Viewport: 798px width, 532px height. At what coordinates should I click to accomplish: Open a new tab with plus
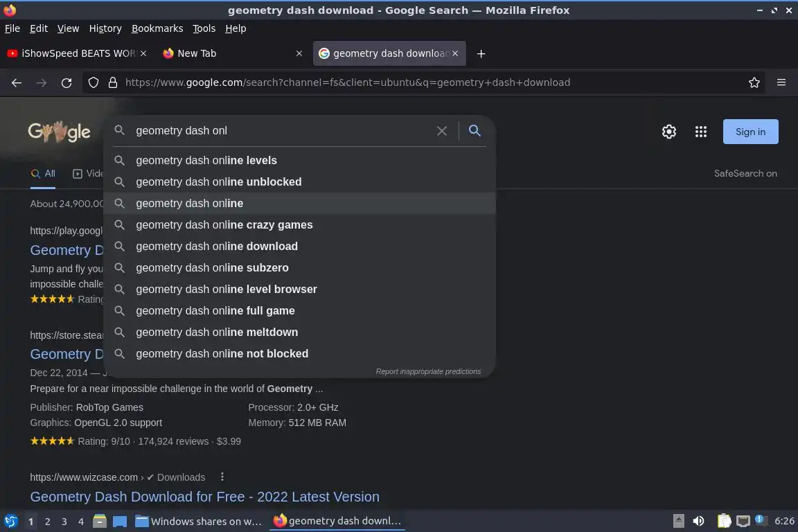481,53
